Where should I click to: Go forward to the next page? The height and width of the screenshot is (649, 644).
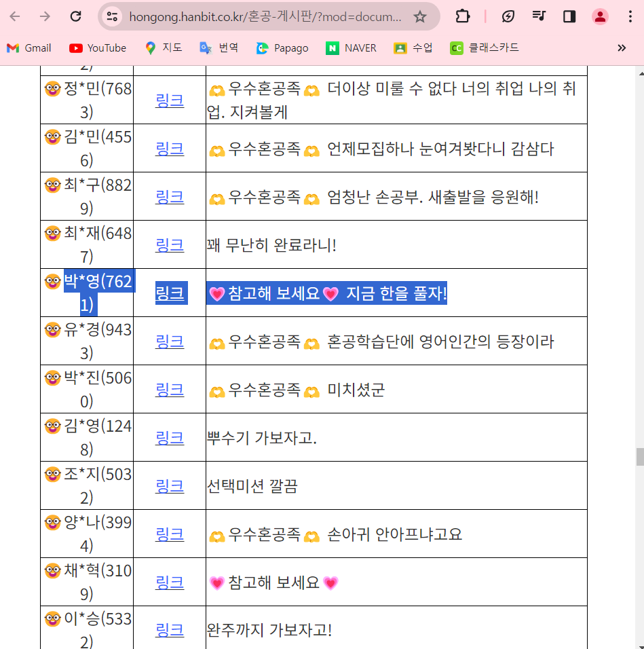(x=45, y=16)
